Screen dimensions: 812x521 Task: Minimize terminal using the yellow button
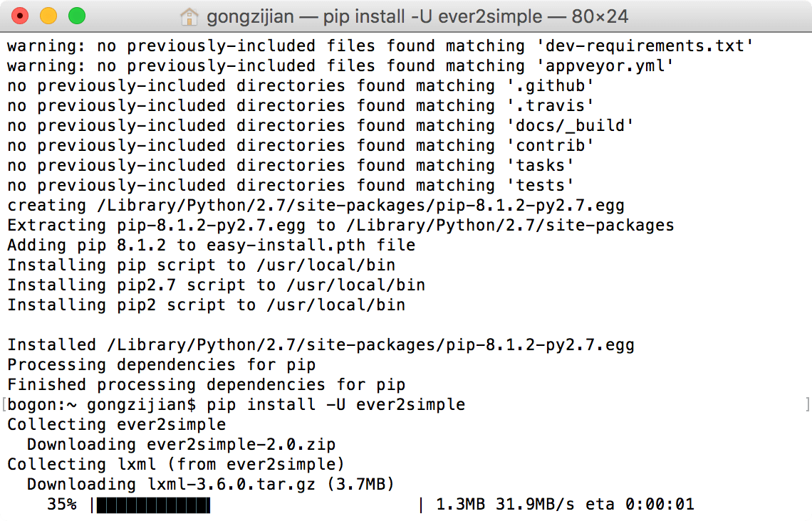coord(48,16)
